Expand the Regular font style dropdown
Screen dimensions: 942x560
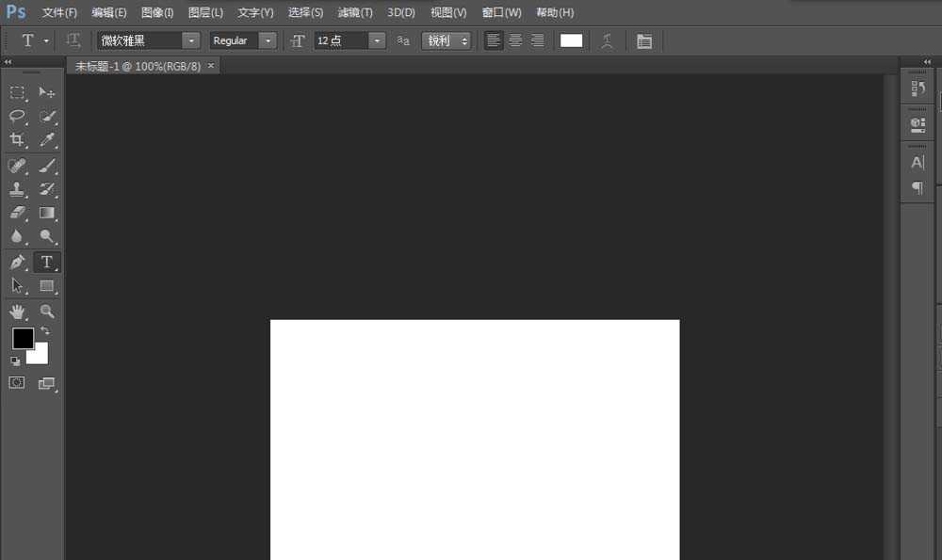[268, 40]
